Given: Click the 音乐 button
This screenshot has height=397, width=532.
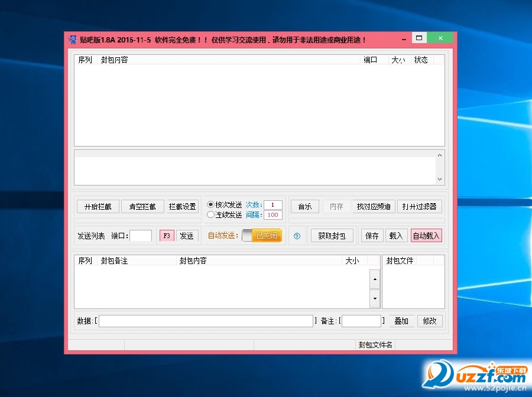Looking at the screenshot, I should (x=304, y=206).
